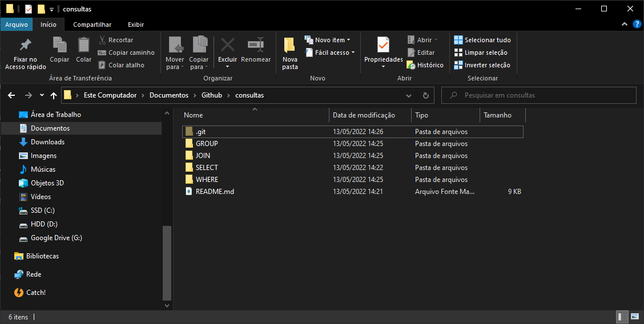
Task: Select the .git folder
Action: 353,132
